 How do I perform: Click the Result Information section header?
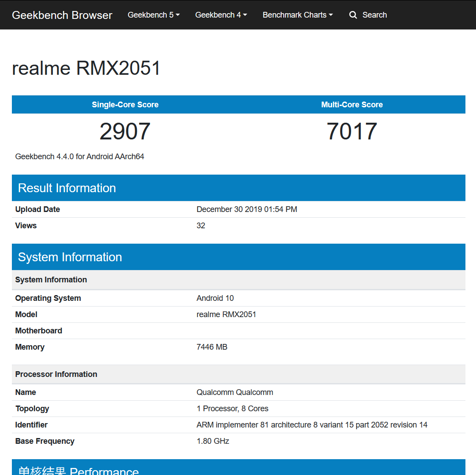coord(238,188)
